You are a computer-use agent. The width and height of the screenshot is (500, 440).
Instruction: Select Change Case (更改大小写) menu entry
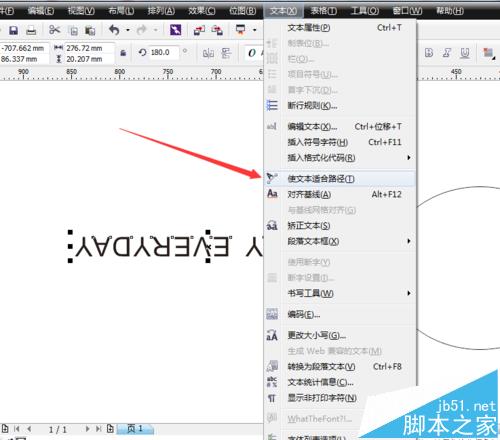coord(340,335)
